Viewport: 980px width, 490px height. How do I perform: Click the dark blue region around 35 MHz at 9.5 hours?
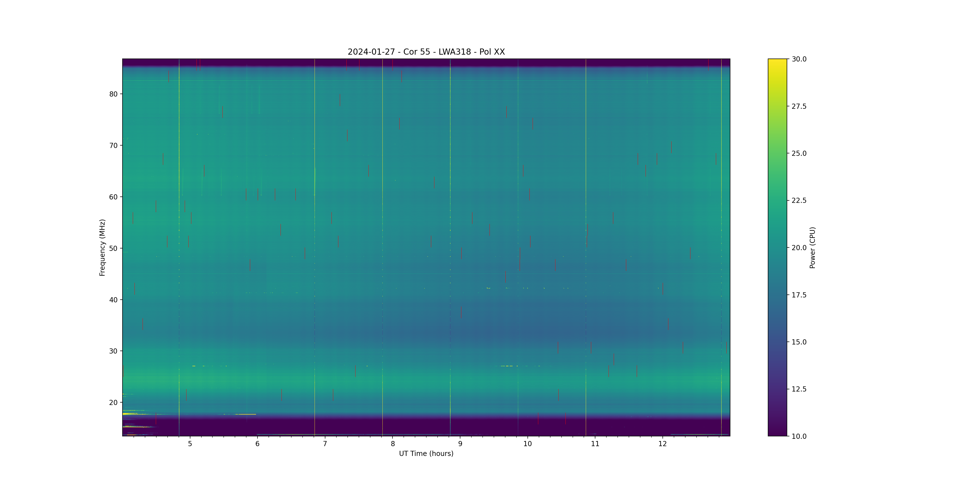pos(494,325)
